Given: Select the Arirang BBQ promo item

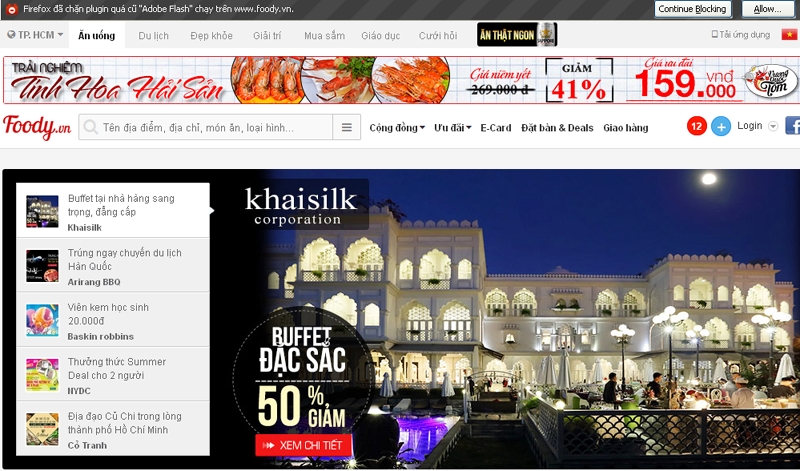Looking at the screenshot, I should tap(113, 265).
